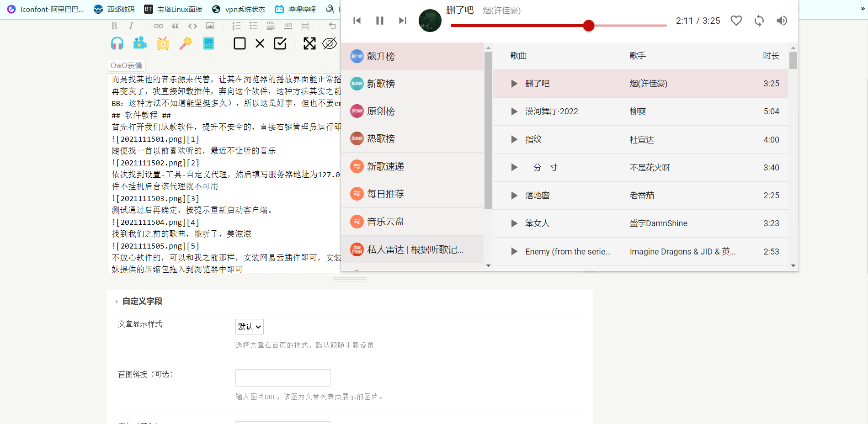Image resolution: width=868 pixels, height=424 pixels.
Task: Insert a checked checkbox from the toolbar
Action: (280, 43)
